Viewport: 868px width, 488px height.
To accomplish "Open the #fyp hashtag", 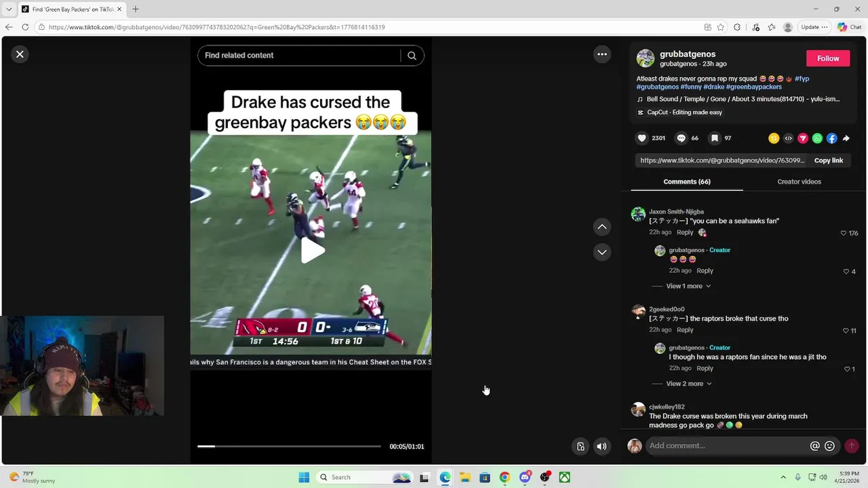I will point(802,79).
